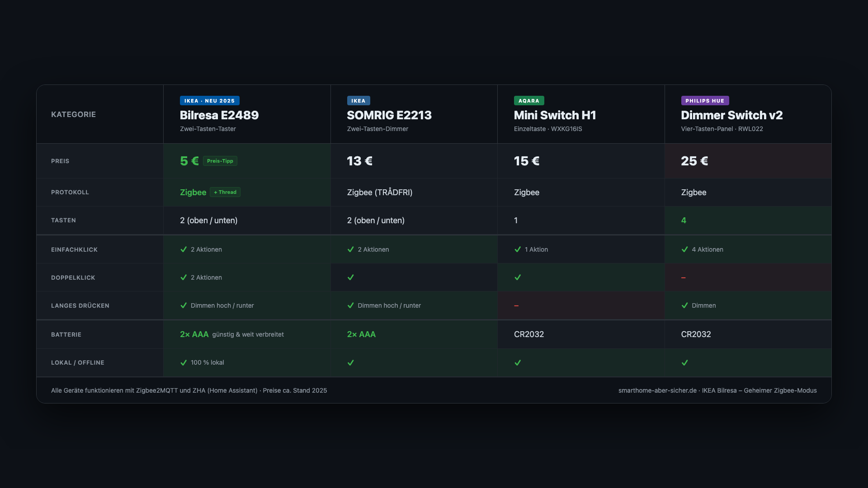Click the 'Dimmen hoch / runter' text for SOMRIG
Image resolution: width=868 pixels, height=488 pixels.
point(389,305)
